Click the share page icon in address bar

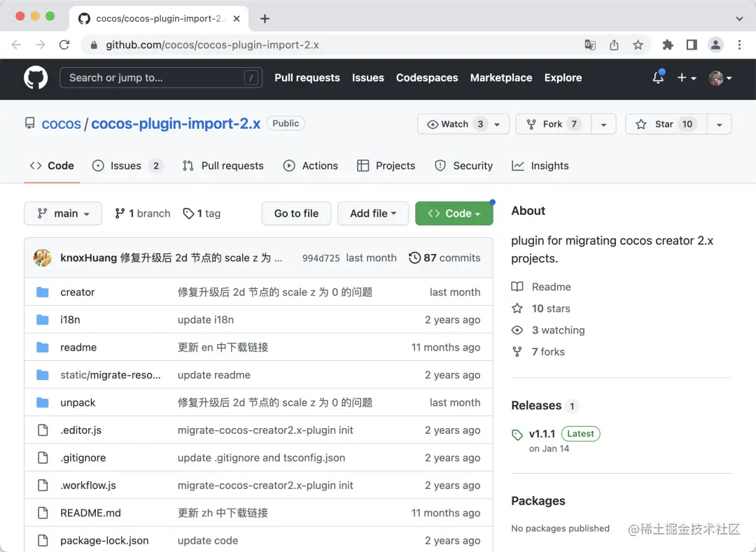(x=614, y=45)
